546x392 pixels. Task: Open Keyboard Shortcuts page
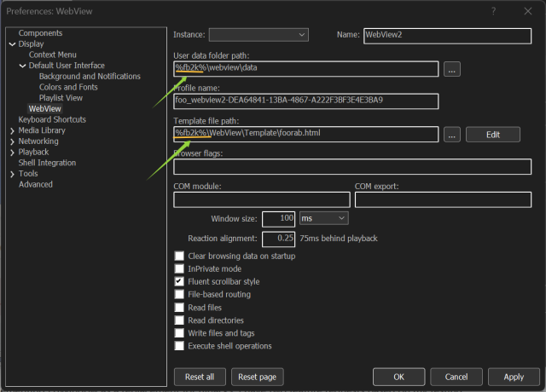click(52, 119)
